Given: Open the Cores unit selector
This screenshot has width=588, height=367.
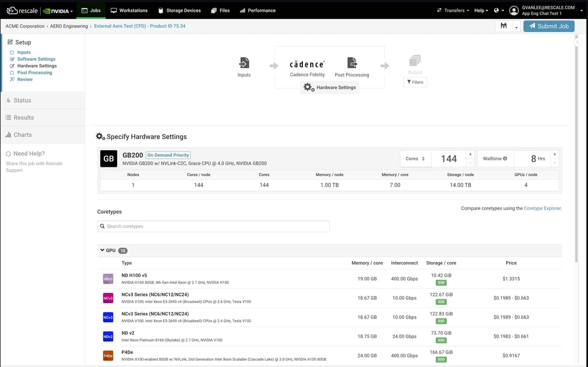Looking at the screenshot, I should pos(416,159).
